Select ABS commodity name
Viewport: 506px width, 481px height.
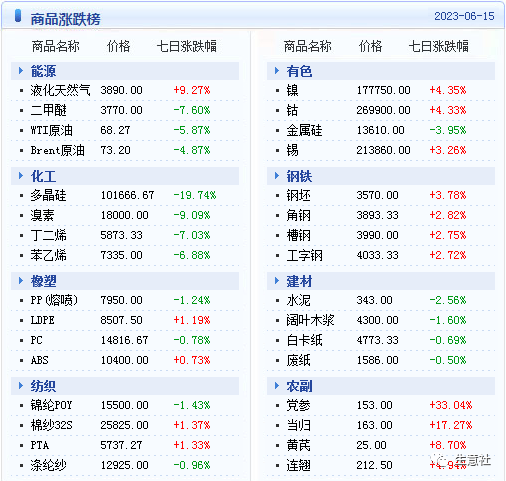39,360
